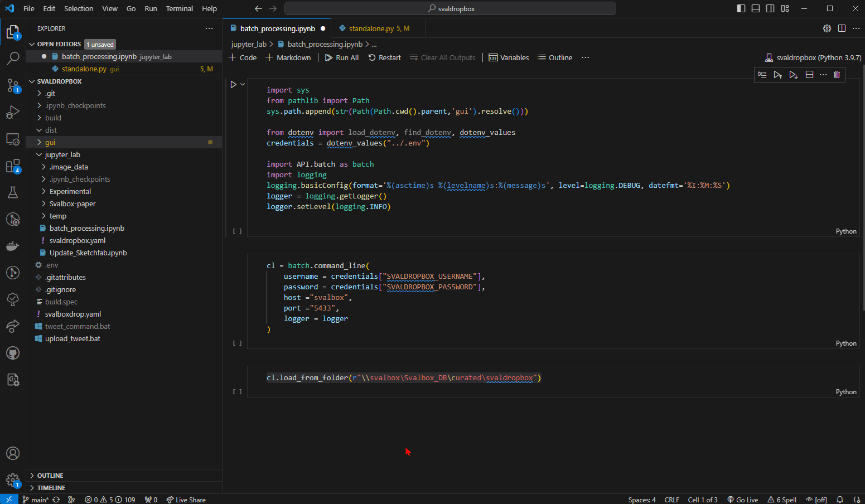
Task: Toggle Primary Side Bar visibility
Action: 741,8
